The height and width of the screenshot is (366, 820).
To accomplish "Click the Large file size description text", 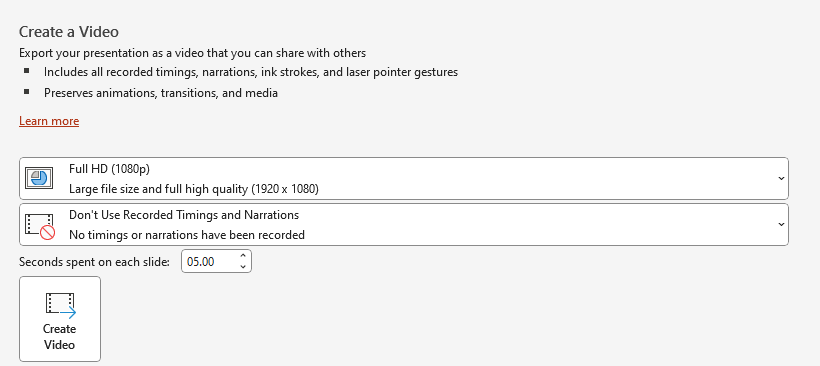I will point(194,189).
